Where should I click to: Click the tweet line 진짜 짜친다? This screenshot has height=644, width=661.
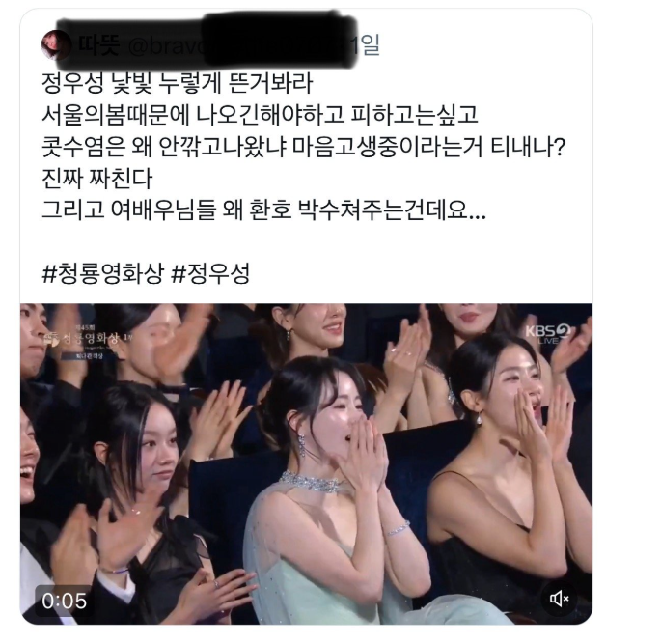(96, 179)
